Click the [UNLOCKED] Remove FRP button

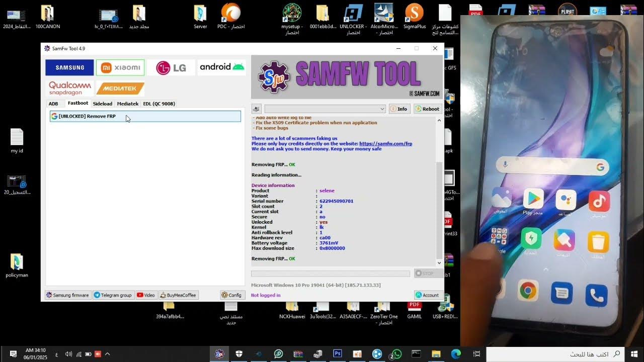click(x=145, y=116)
